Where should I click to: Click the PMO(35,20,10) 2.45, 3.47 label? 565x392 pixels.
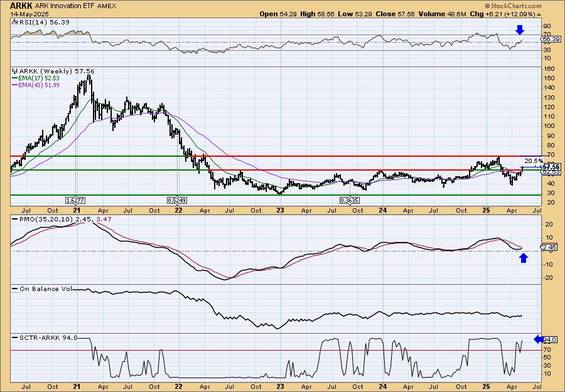pyautogui.click(x=65, y=219)
